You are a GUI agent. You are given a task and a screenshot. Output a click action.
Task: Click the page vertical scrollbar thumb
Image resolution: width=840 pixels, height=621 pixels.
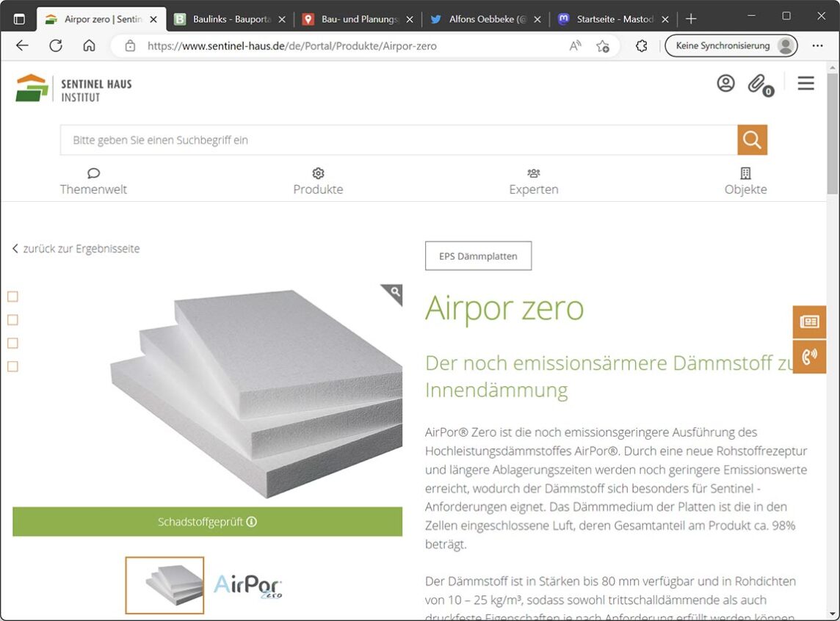[832, 134]
